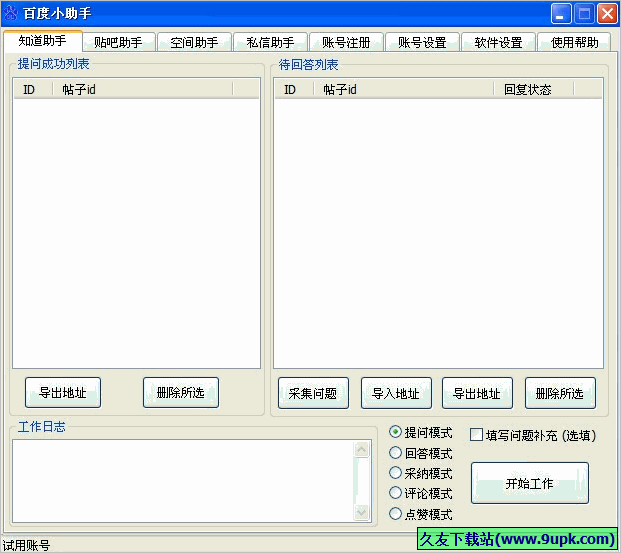Switch to the 知道助手 tab

coord(42,41)
